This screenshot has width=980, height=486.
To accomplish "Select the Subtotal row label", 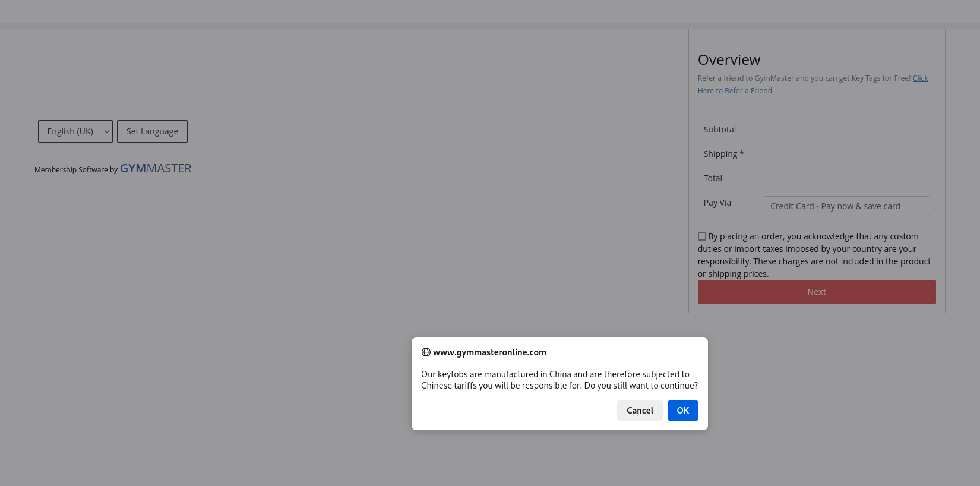I will tap(719, 130).
